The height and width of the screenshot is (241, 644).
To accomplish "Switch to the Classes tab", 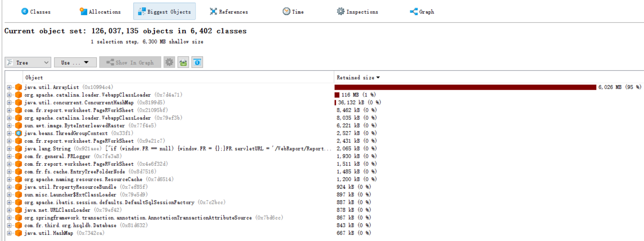I will tap(36, 12).
